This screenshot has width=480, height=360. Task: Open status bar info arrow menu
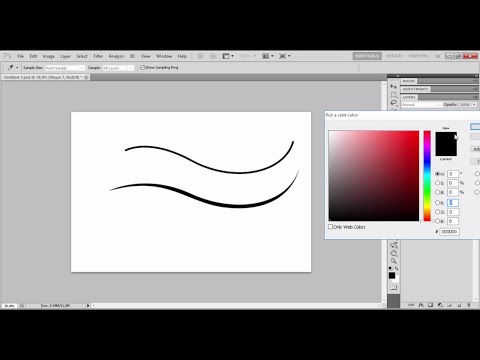[x=88, y=305]
